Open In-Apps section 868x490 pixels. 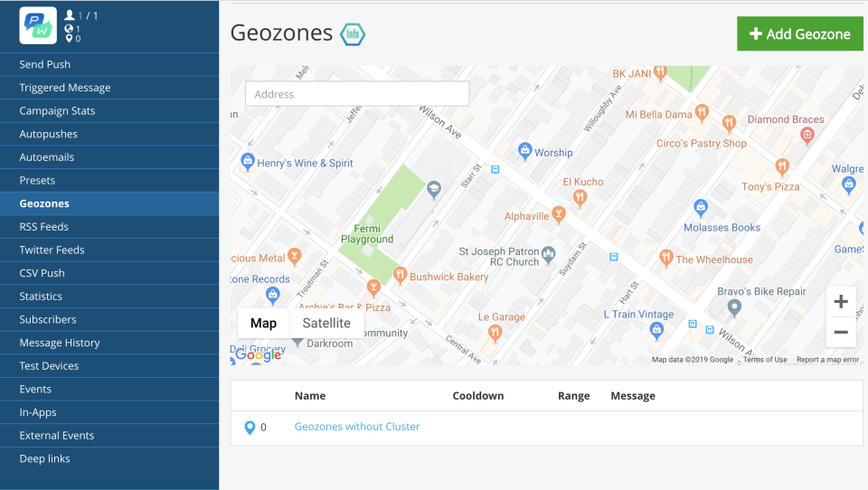(109, 413)
